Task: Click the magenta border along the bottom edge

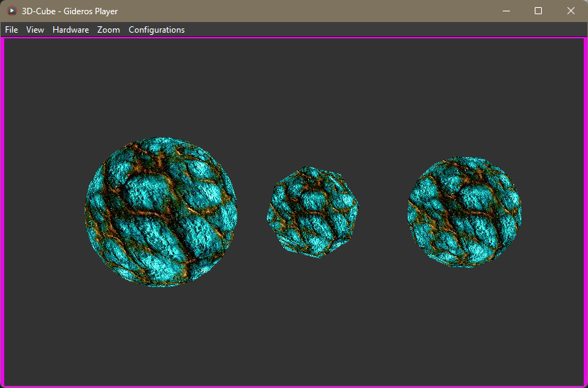Action: pyautogui.click(x=294, y=386)
